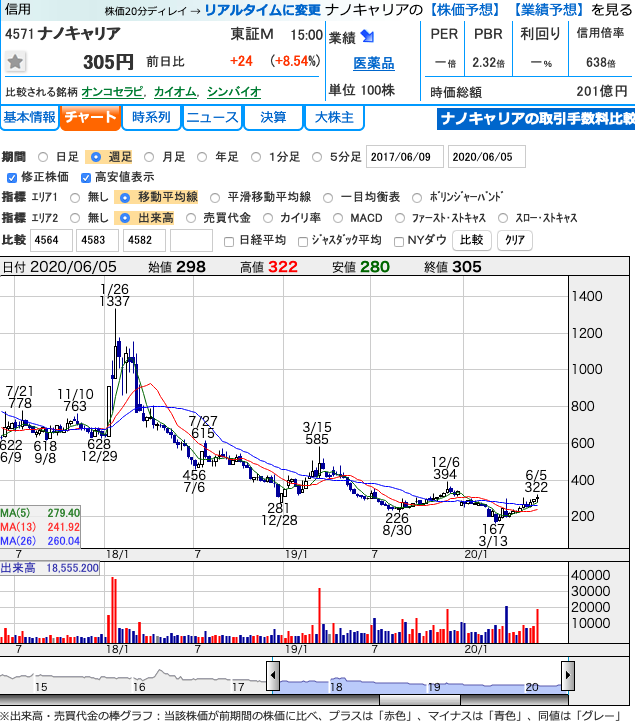
Task: Select 一目均衡表 indicator radio button
Action: coord(328,198)
